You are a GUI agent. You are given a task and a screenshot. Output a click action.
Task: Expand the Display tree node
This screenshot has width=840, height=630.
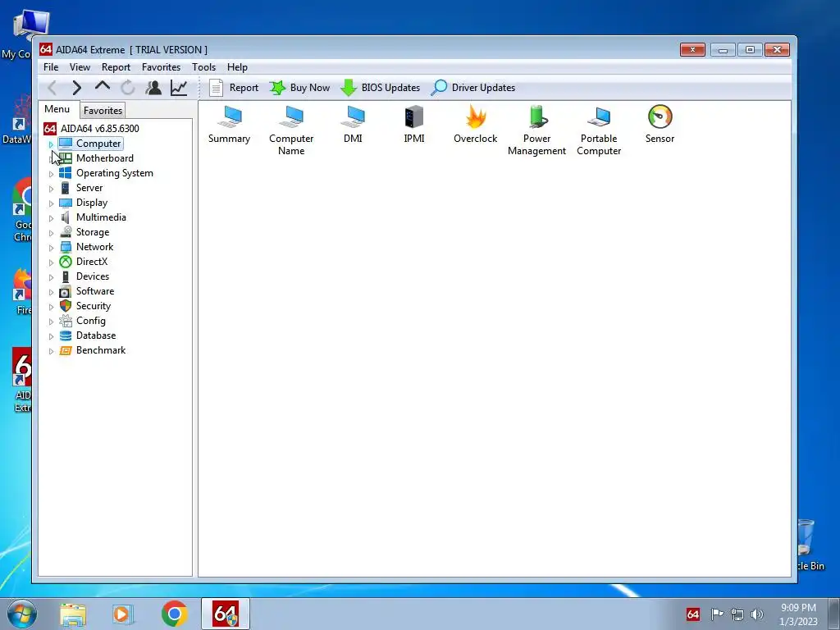[x=51, y=203]
